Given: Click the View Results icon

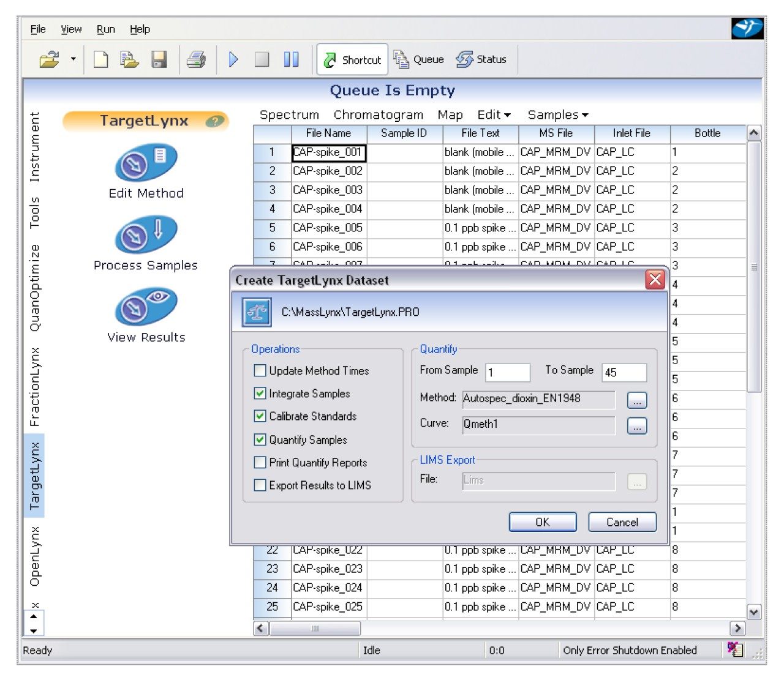Looking at the screenshot, I should [146, 307].
